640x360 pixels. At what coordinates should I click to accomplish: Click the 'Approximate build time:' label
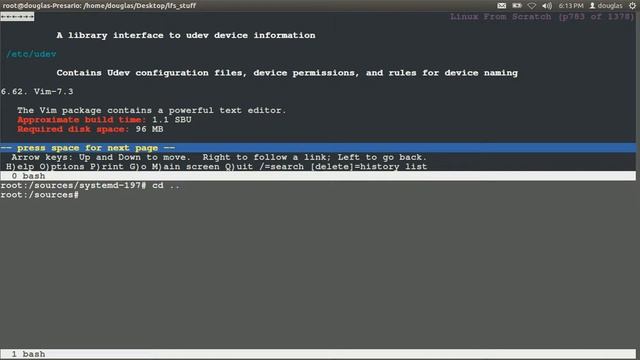(81, 120)
